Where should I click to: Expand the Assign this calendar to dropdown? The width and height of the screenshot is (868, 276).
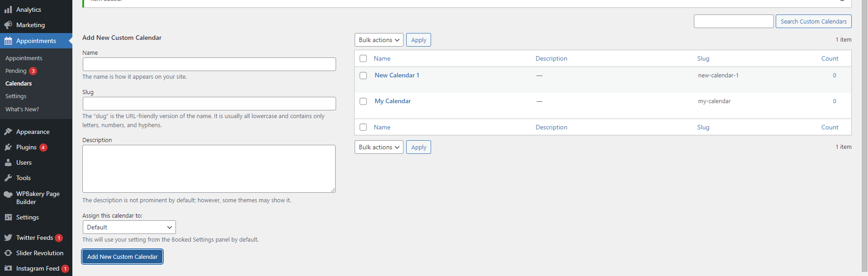pos(129,227)
